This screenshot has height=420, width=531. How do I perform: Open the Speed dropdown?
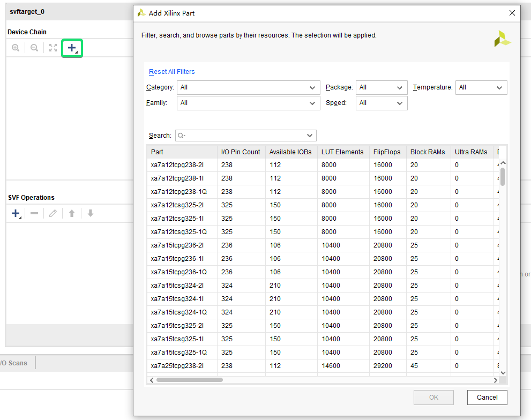(x=382, y=103)
